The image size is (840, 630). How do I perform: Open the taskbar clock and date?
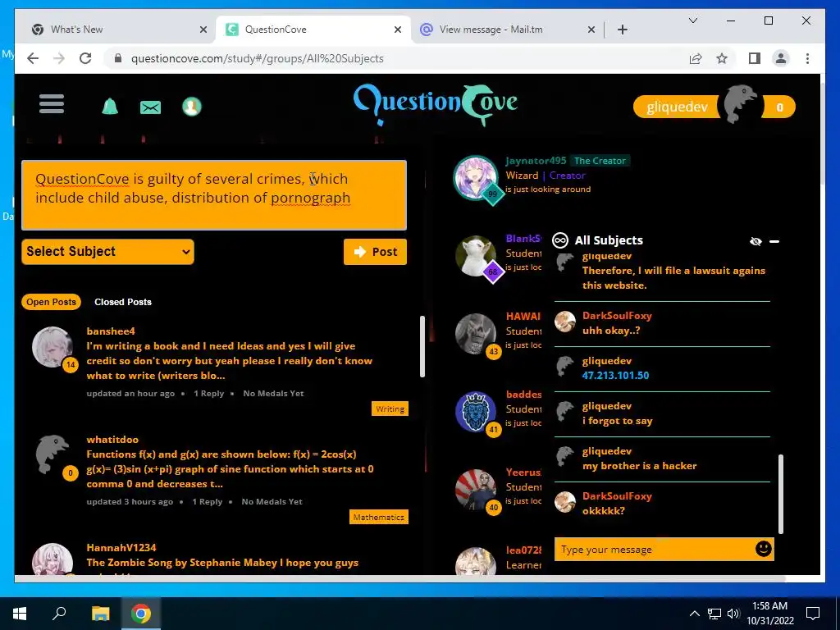(769, 614)
